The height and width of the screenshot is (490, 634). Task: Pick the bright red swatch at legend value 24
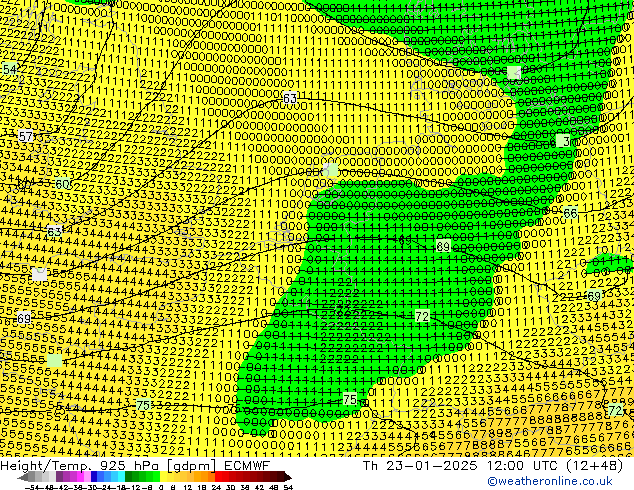coord(218,477)
